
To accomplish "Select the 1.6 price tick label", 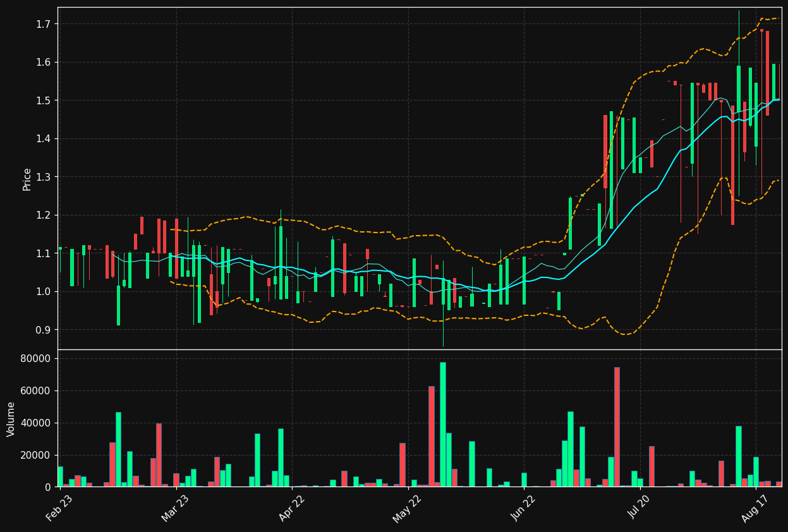I will 44,63.
